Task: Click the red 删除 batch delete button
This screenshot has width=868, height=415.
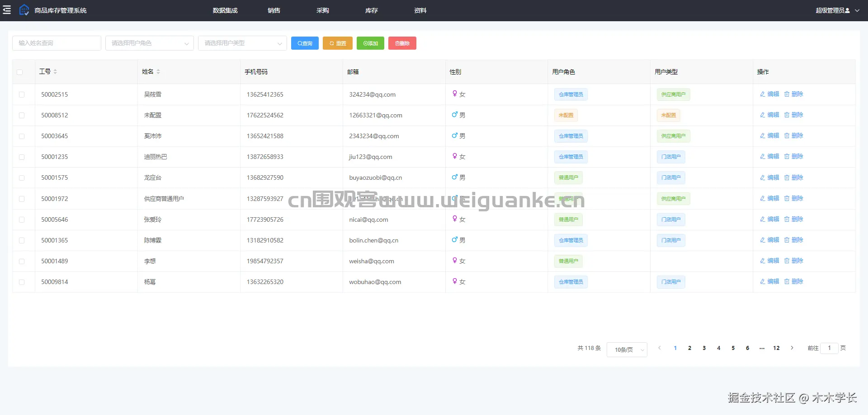Action: 402,43
